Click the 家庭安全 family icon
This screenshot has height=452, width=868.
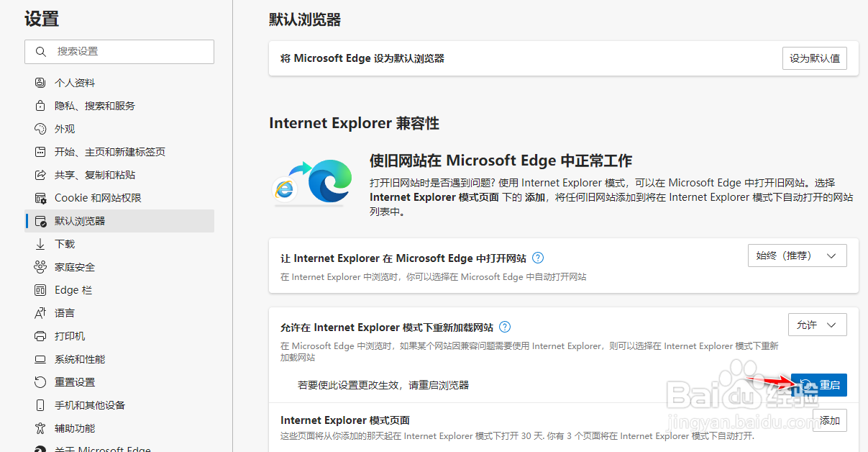[x=40, y=267]
